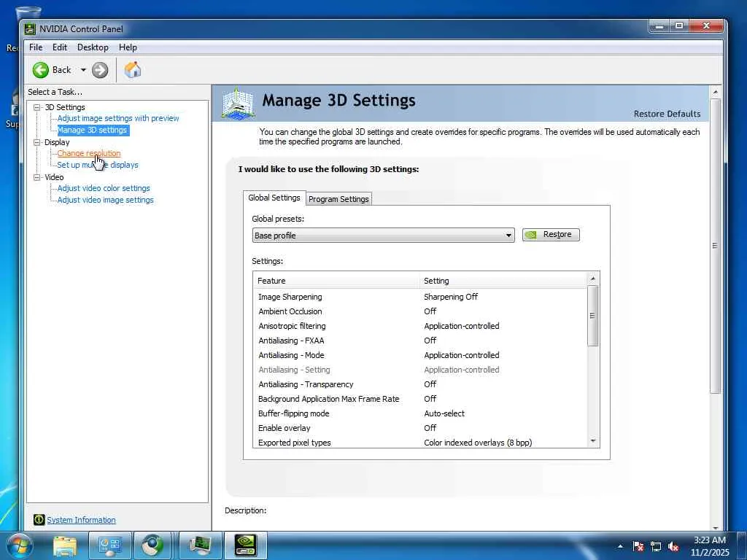Open the Windows Start button
747x560 pixels.
pos(19,545)
